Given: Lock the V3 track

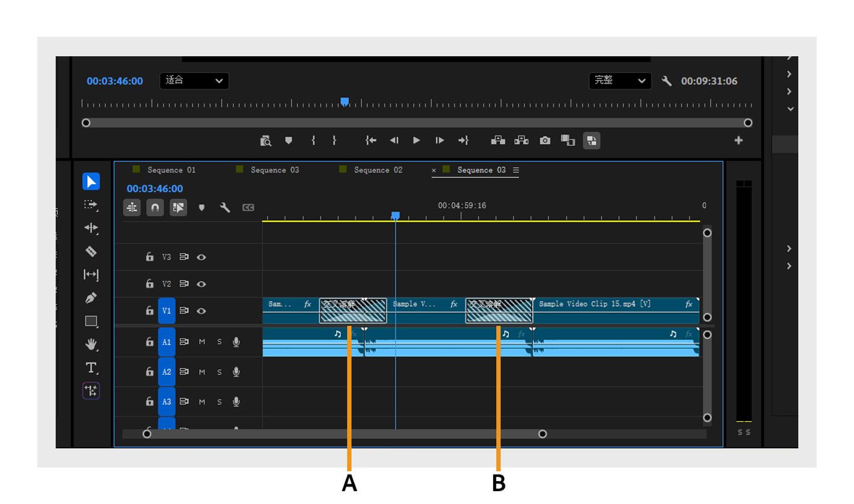Looking at the screenshot, I should coord(149,257).
